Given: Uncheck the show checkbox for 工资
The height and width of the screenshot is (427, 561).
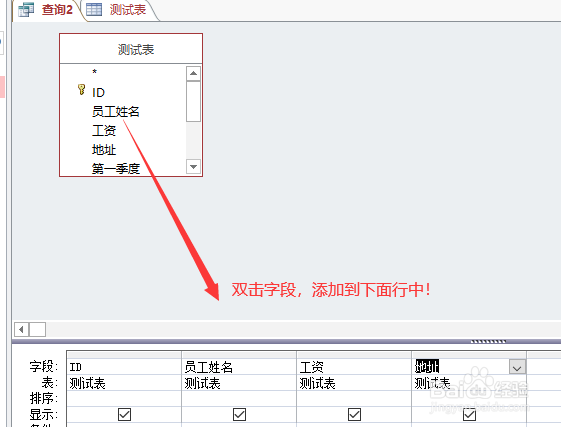Looking at the screenshot, I should coord(354,414).
